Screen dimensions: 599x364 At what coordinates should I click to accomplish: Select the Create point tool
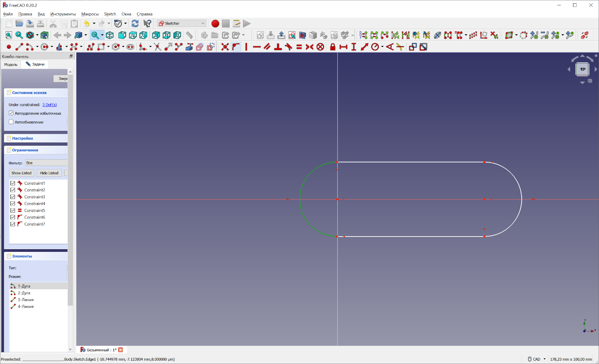coord(9,47)
